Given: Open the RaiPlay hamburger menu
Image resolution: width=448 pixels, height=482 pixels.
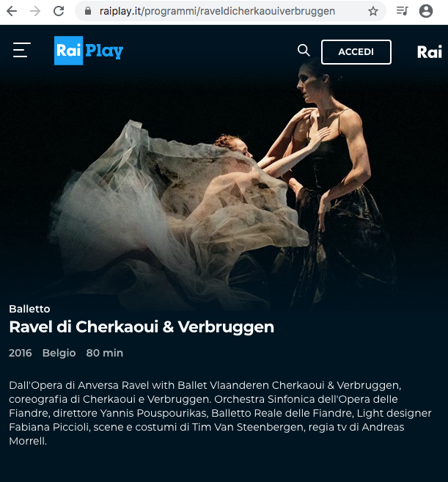Looking at the screenshot, I should click(22, 50).
